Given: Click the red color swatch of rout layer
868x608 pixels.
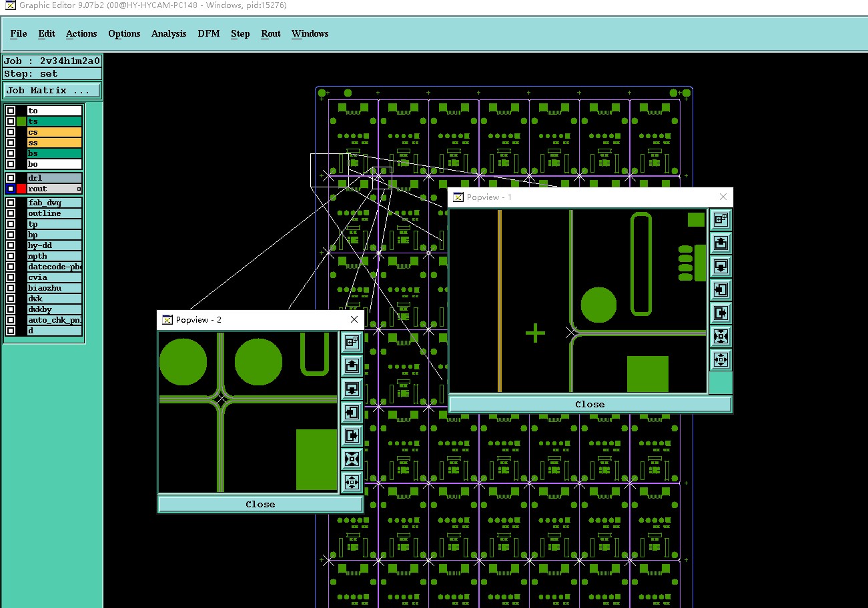Looking at the screenshot, I should pos(21,189).
